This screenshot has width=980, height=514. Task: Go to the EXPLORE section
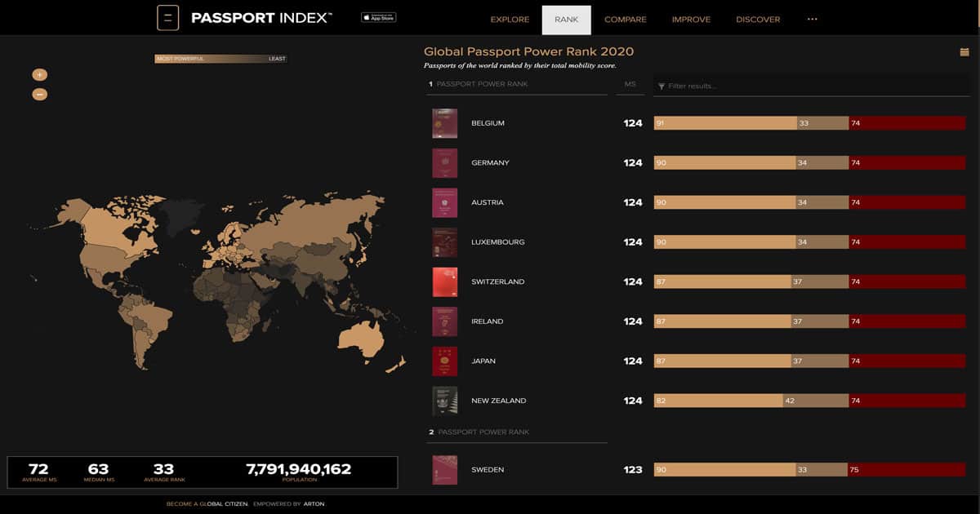510,19
